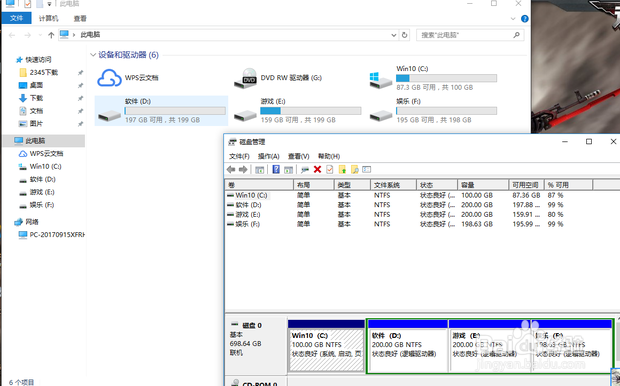Open 图片 in navigation pane
This screenshot has height=386, width=620.
pyautogui.click(x=36, y=124)
